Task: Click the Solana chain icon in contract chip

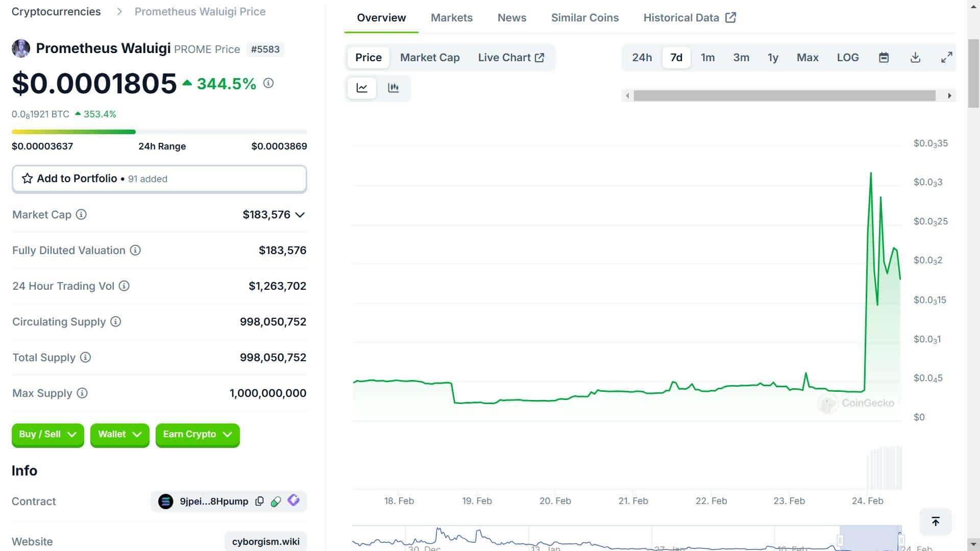Action: point(166,502)
